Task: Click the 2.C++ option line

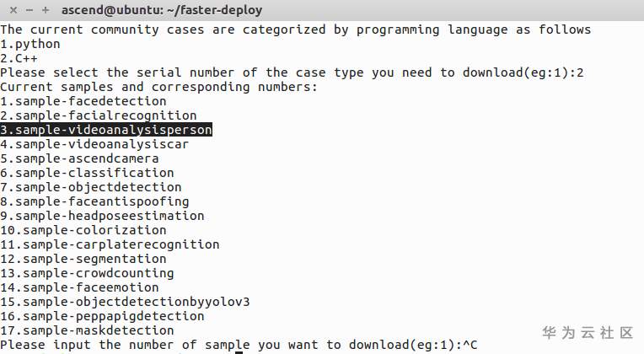Action: pos(19,58)
